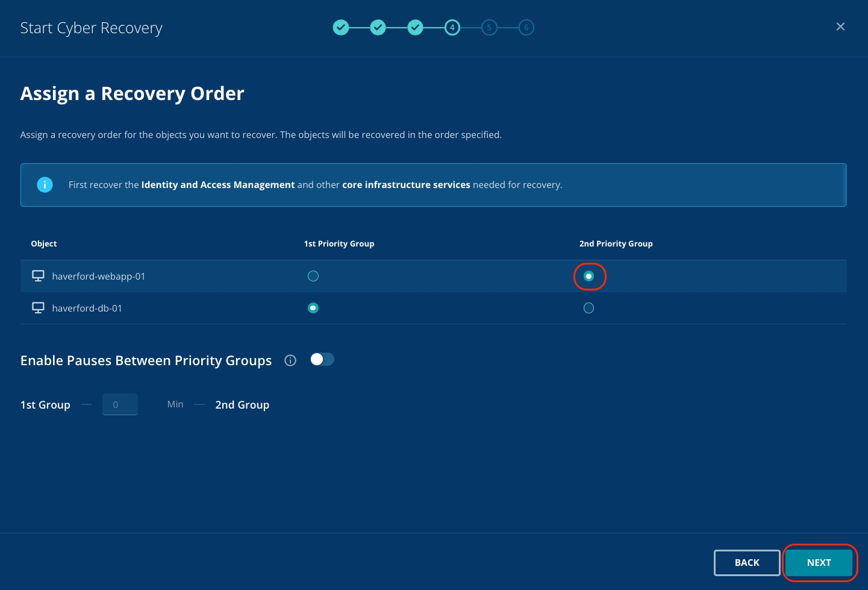Click the pause minutes input field
The width and height of the screenshot is (868, 590).
tap(120, 404)
